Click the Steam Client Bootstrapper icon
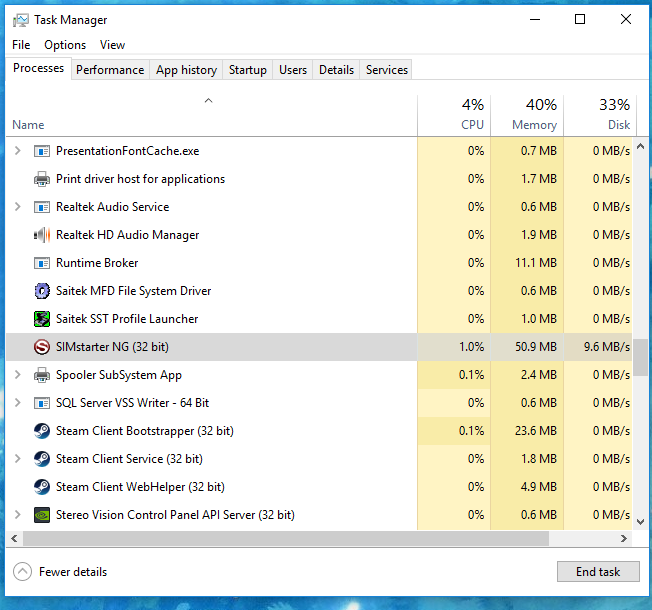Image resolution: width=652 pixels, height=610 pixels. (42, 431)
